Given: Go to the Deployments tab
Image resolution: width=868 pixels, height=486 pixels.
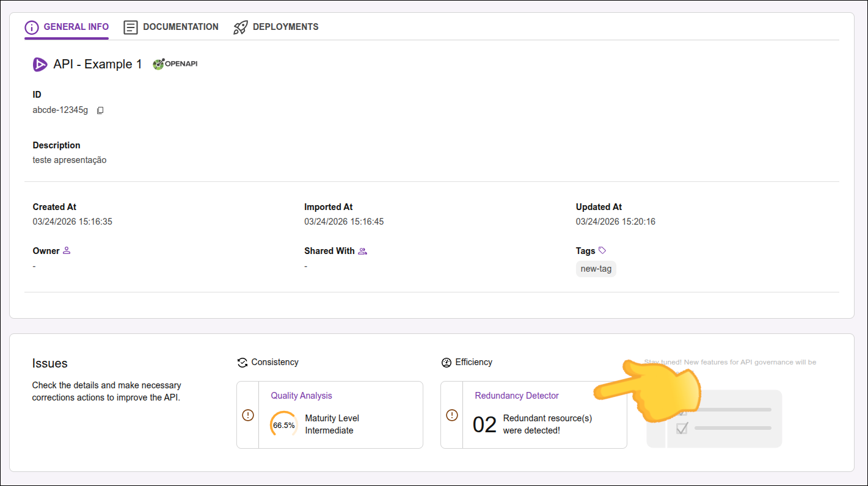Looking at the screenshot, I should coord(276,27).
